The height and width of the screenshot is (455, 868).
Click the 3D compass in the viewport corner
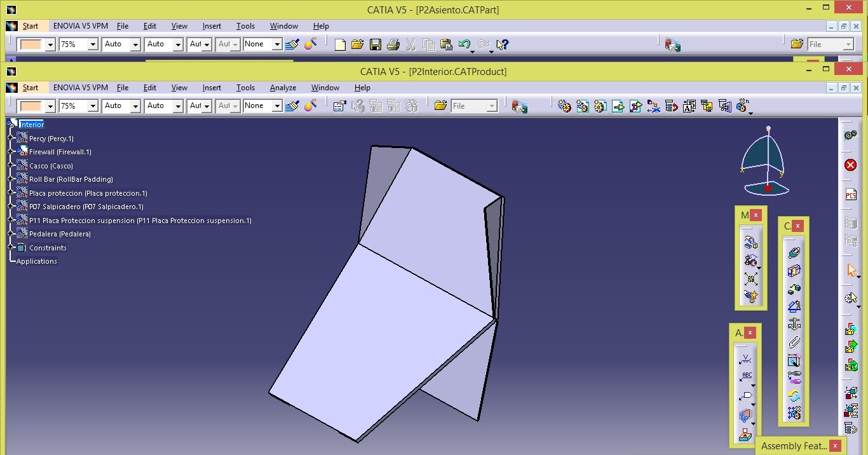tap(767, 162)
